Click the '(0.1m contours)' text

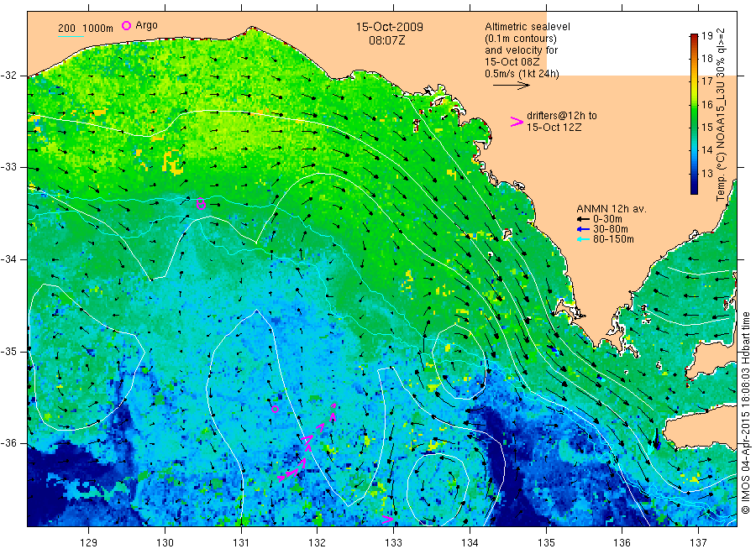(521, 39)
